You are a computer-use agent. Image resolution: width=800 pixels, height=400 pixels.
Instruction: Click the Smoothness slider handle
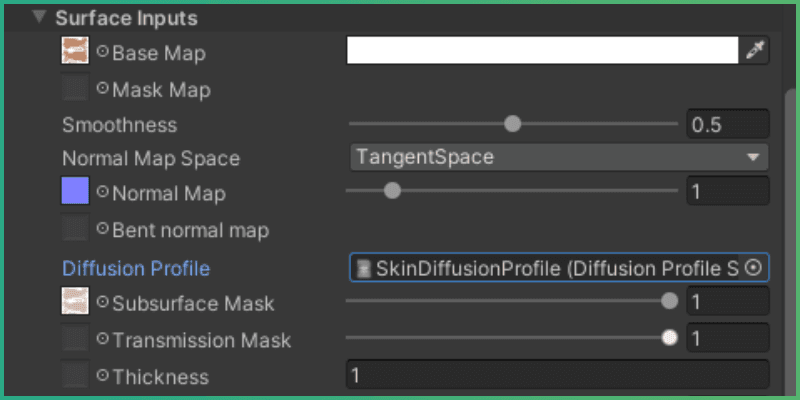coord(513,124)
